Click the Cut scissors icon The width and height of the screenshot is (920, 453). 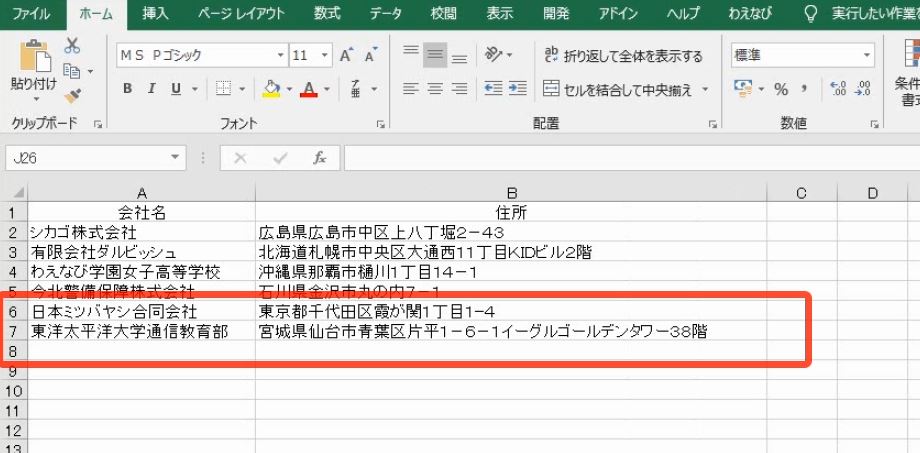[x=72, y=45]
